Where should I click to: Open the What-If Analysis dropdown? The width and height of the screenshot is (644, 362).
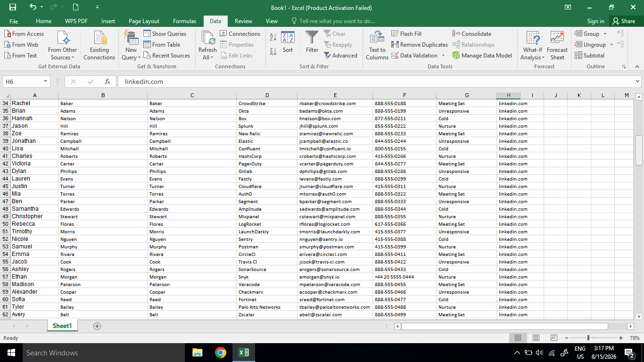533,46
